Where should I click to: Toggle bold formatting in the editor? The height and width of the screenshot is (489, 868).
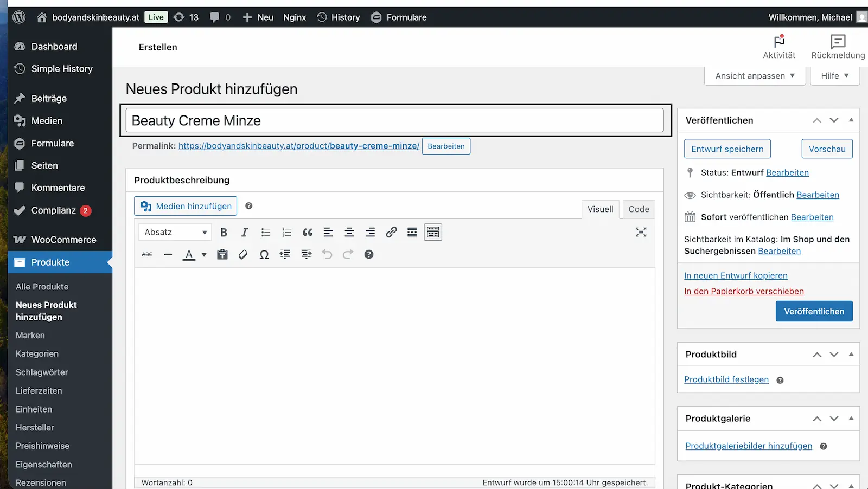click(x=224, y=233)
